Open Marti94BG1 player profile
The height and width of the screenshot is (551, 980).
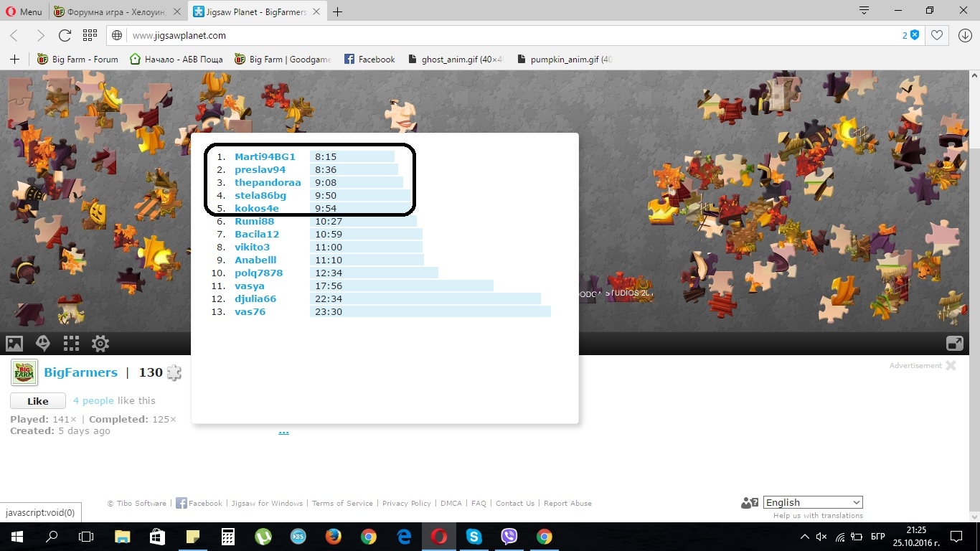265,156
